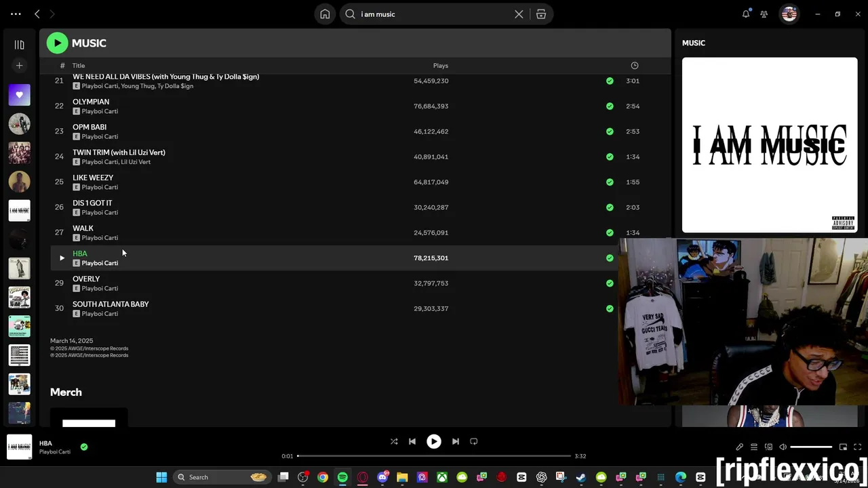Open the three-dot app menu

click(16, 14)
